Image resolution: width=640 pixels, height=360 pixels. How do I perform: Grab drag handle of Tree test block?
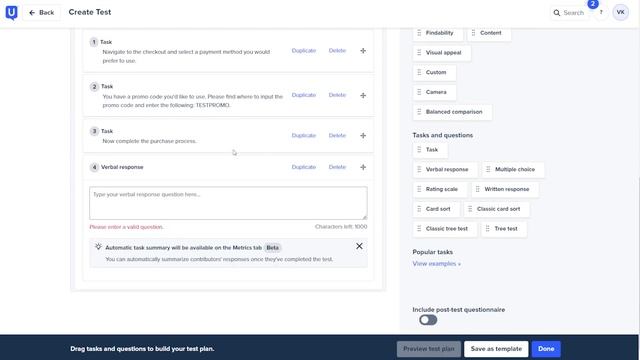pos(488,229)
